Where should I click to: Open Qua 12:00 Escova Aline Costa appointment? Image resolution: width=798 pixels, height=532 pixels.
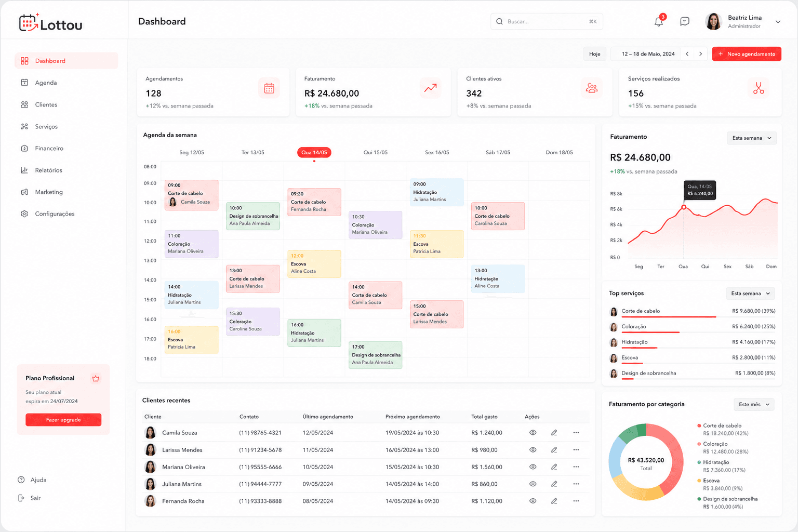click(x=314, y=264)
